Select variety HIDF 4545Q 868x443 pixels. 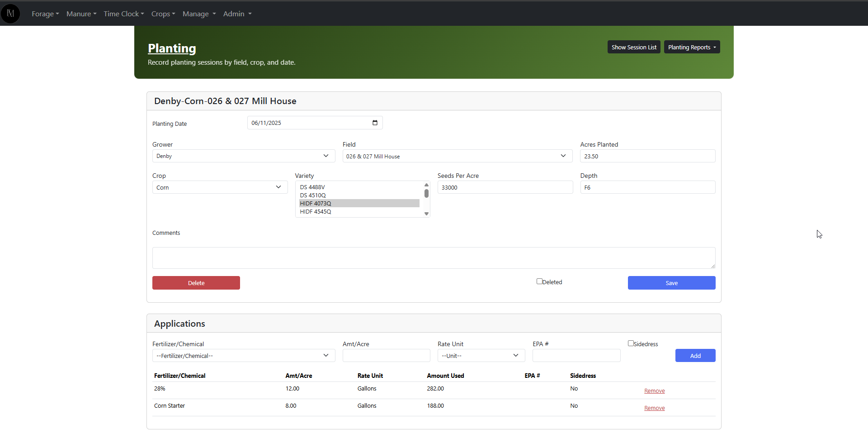click(x=359, y=211)
